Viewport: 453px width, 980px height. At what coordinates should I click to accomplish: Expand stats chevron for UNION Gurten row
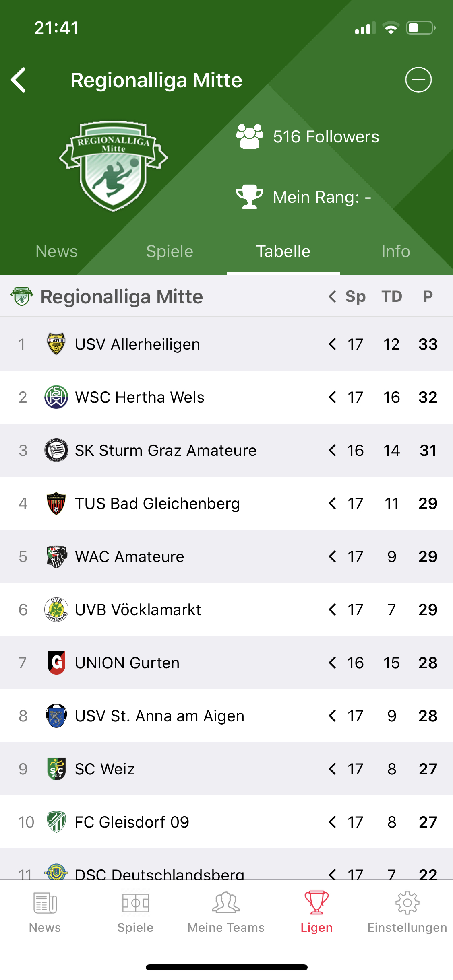(x=332, y=663)
